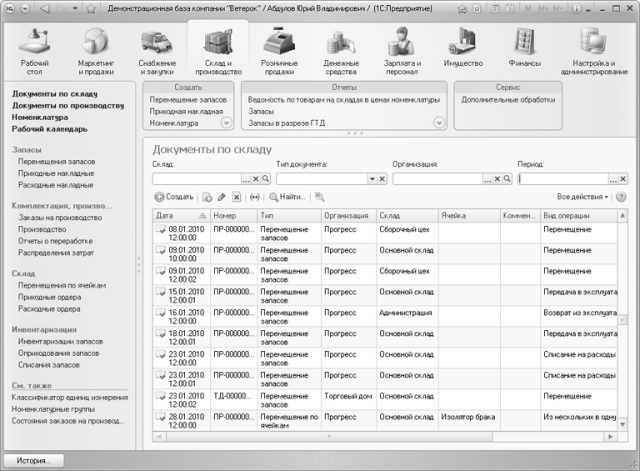Expand the Создать panel chevron
This screenshot has height=471, width=640.
(226, 122)
